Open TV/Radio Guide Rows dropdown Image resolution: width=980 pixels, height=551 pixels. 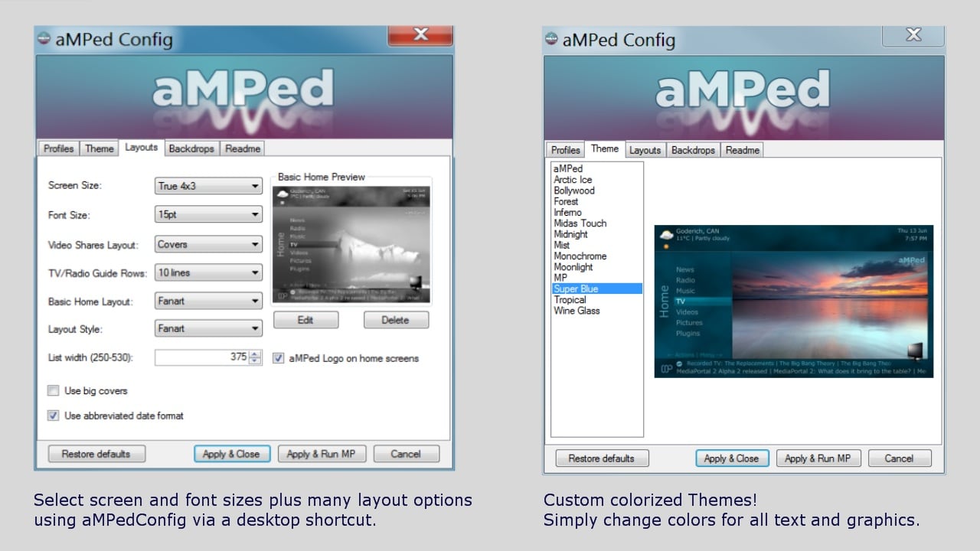point(209,272)
